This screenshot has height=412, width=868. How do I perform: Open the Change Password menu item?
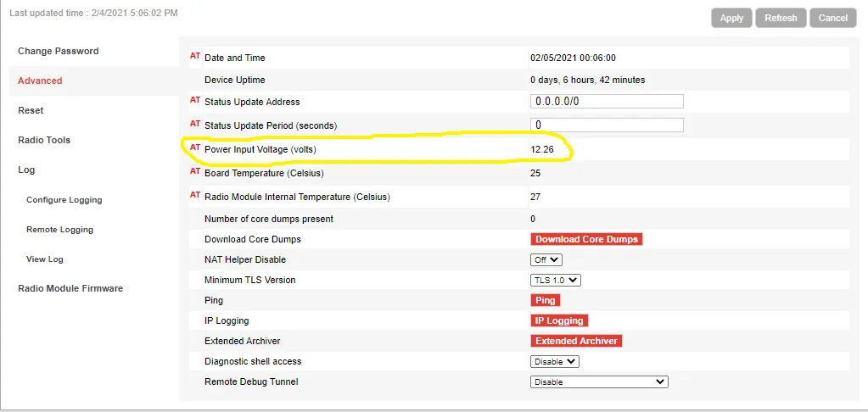pos(59,51)
